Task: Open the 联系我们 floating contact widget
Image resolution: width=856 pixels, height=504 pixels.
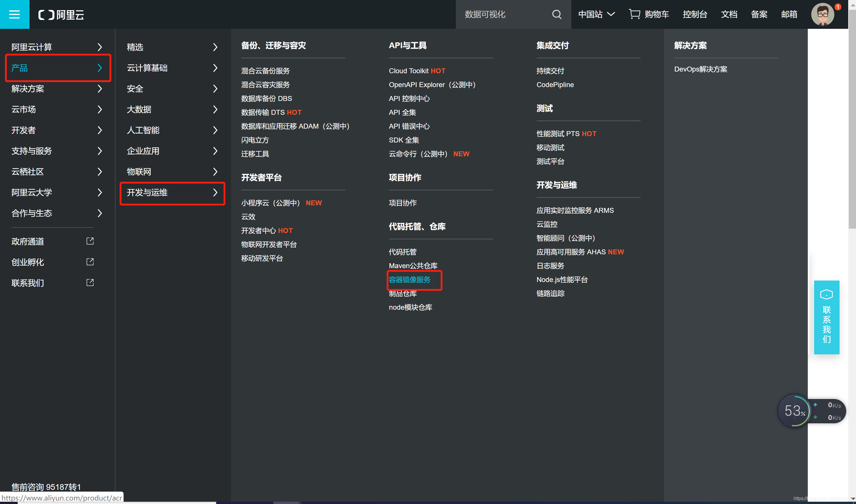Action: click(x=827, y=317)
